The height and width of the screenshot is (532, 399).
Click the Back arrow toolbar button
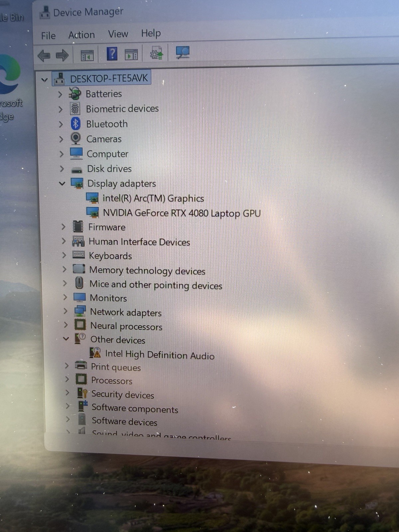pyautogui.click(x=44, y=55)
